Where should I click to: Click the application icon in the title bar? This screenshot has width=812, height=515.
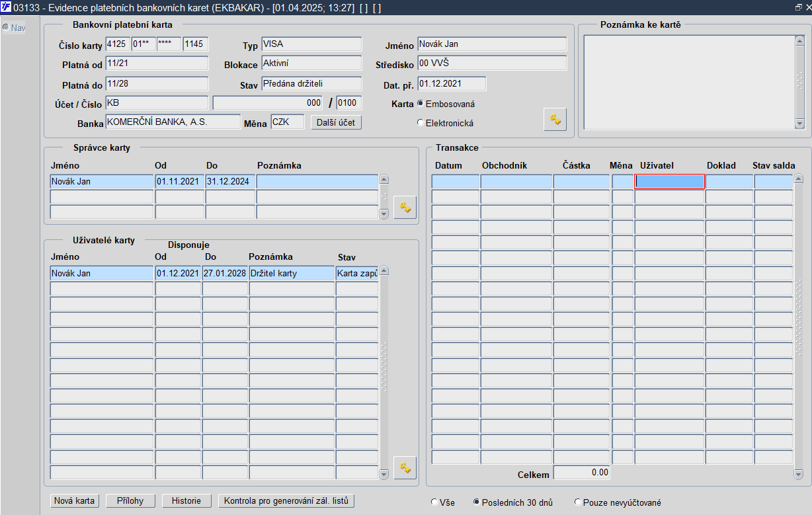(6, 7)
